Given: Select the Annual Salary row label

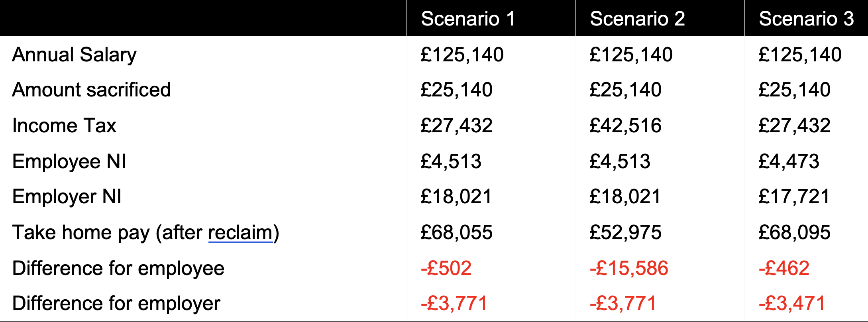Looking at the screenshot, I should pyautogui.click(x=75, y=55).
